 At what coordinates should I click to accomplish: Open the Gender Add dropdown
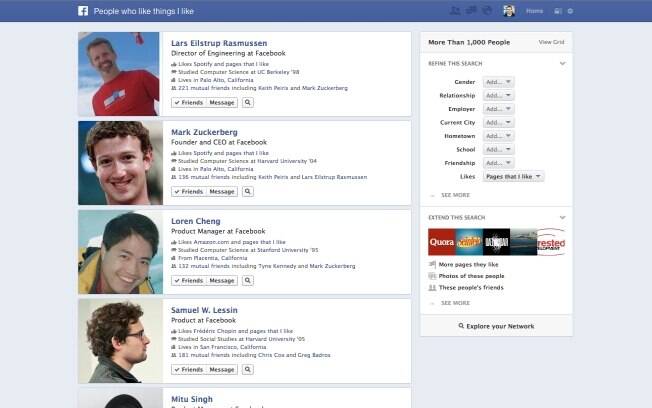pyautogui.click(x=499, y=82)
